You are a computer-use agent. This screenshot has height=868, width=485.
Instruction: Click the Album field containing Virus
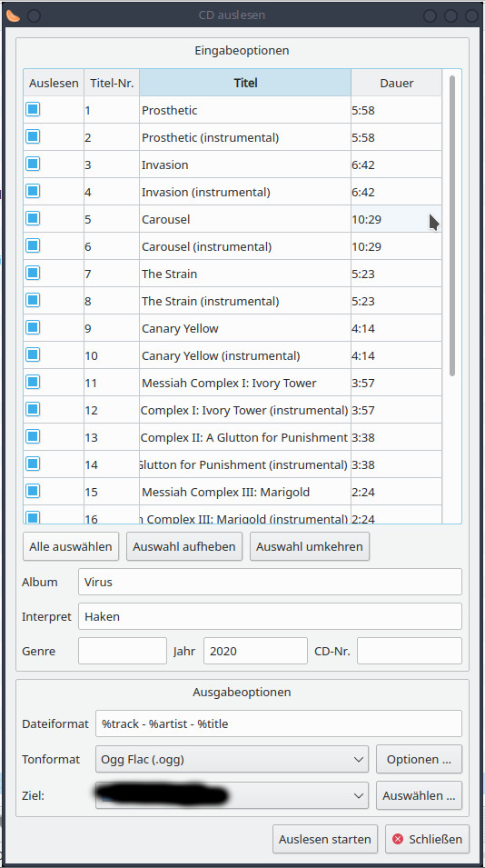pos(270,582)
